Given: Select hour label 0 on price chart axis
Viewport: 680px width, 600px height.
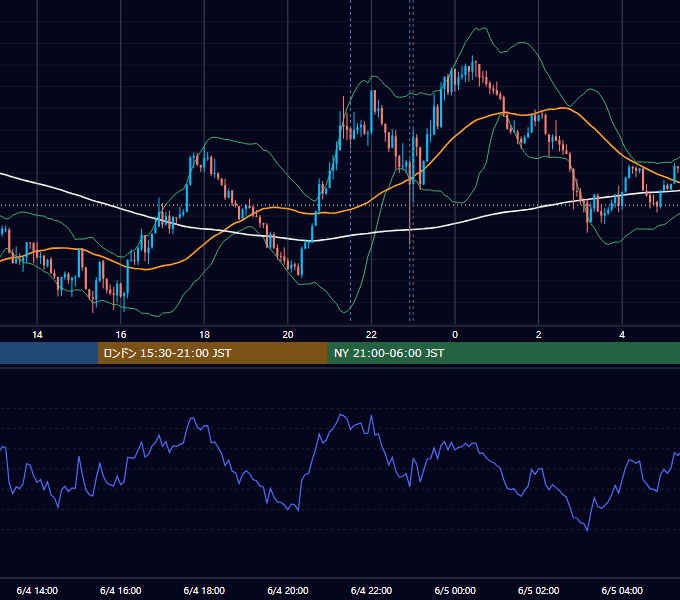Looking at the screenshot, I should [455, 335].
